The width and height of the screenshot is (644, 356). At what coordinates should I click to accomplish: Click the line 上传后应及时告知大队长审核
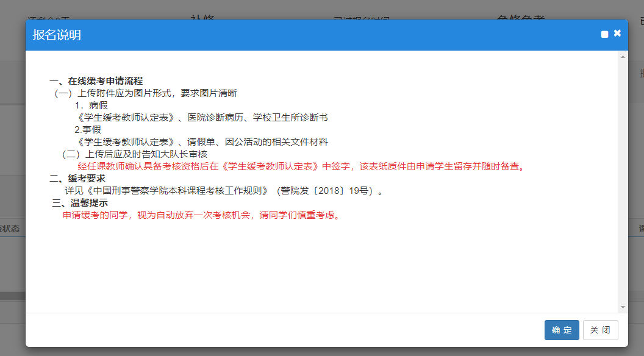click(x=135, y=154)
